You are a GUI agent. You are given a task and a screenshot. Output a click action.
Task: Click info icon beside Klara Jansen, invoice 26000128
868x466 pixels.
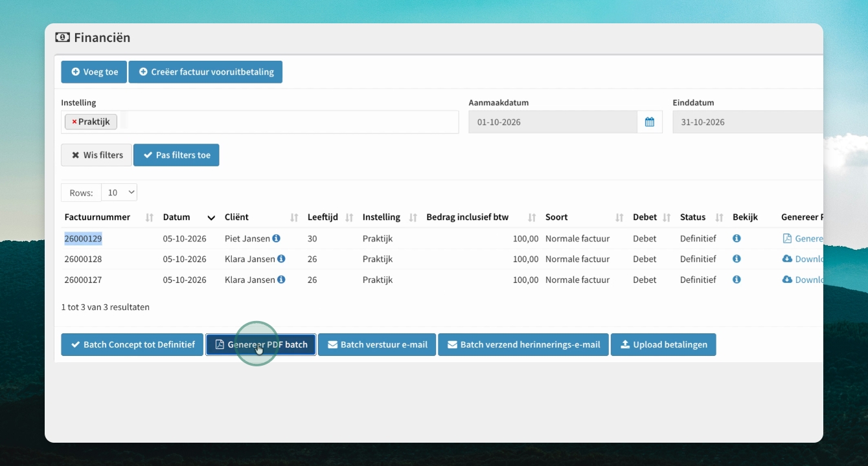pos(281,259)
